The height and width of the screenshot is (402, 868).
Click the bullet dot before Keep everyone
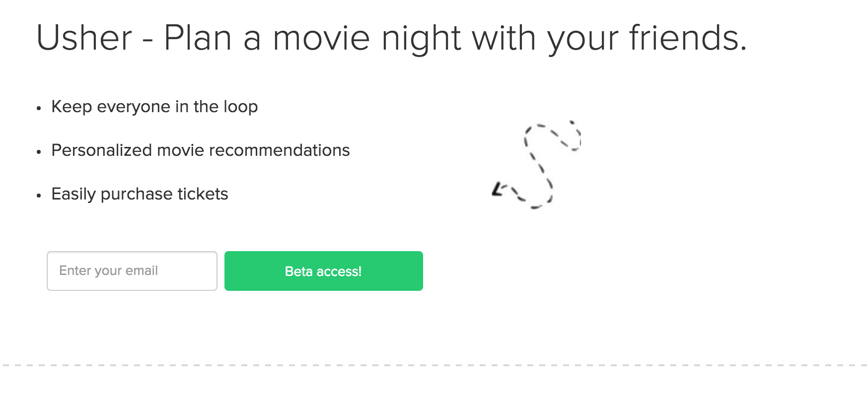(39, 108)
